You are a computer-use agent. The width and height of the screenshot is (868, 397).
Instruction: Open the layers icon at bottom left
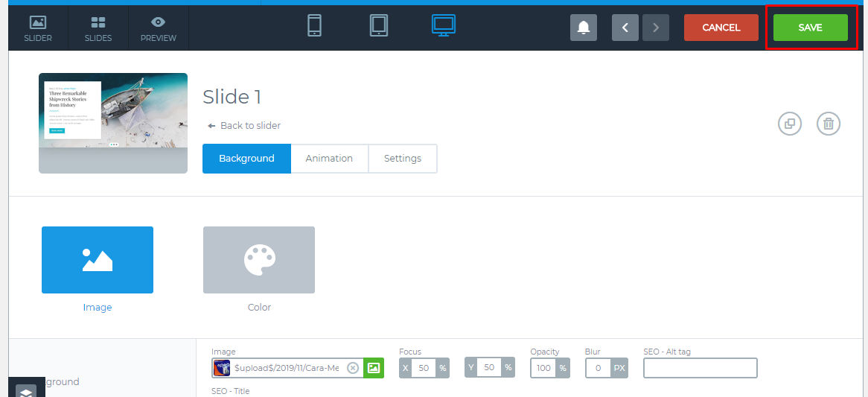[26, 390]
